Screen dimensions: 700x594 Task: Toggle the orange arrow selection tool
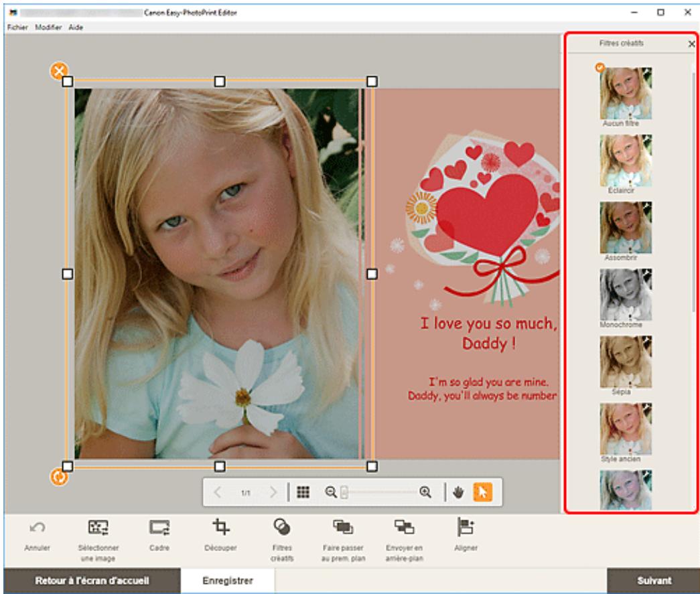coord(482,492)
